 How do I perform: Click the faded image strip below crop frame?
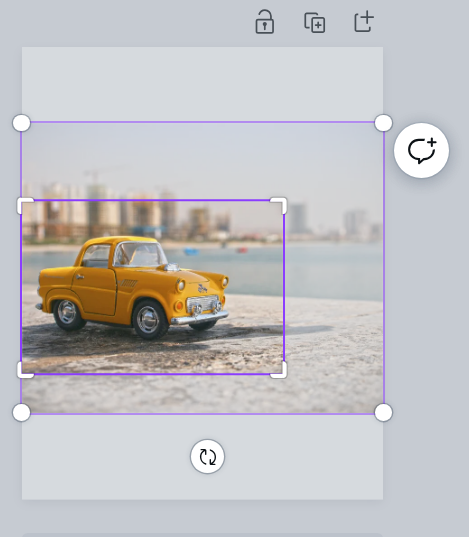202,394
